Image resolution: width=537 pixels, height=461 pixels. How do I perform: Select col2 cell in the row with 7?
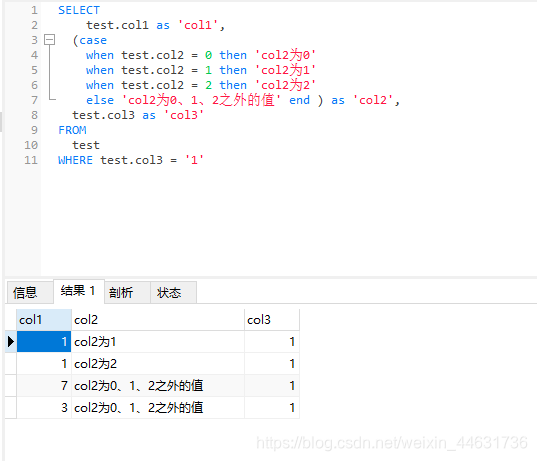pyautogui.click(x=158, y=385)
